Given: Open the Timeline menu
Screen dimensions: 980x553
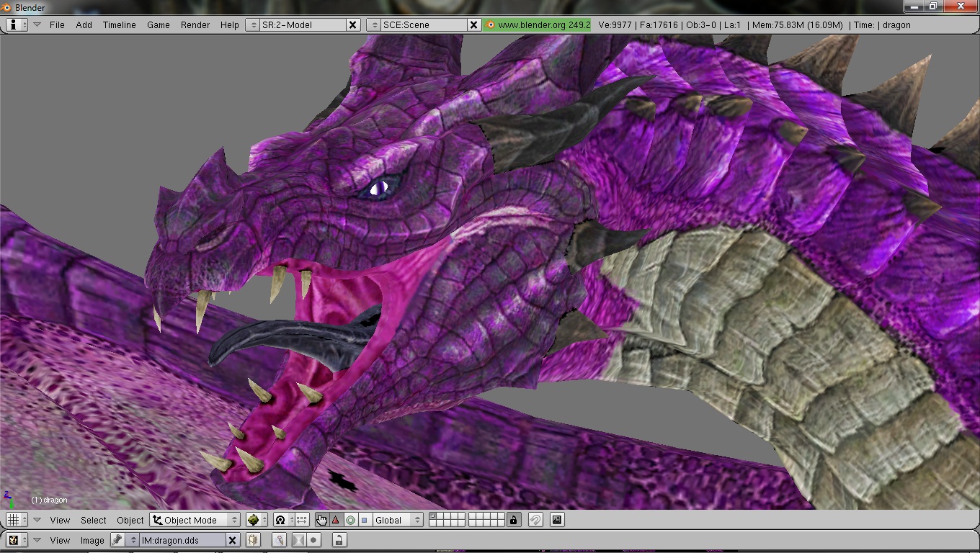Looking at the screenshot, I should click(119, 24).
